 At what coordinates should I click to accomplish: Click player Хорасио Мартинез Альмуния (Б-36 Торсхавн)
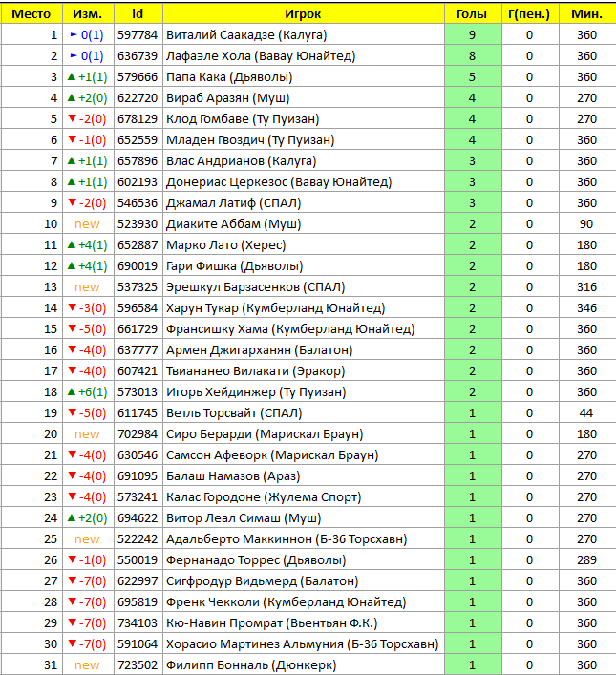point(303,644)
